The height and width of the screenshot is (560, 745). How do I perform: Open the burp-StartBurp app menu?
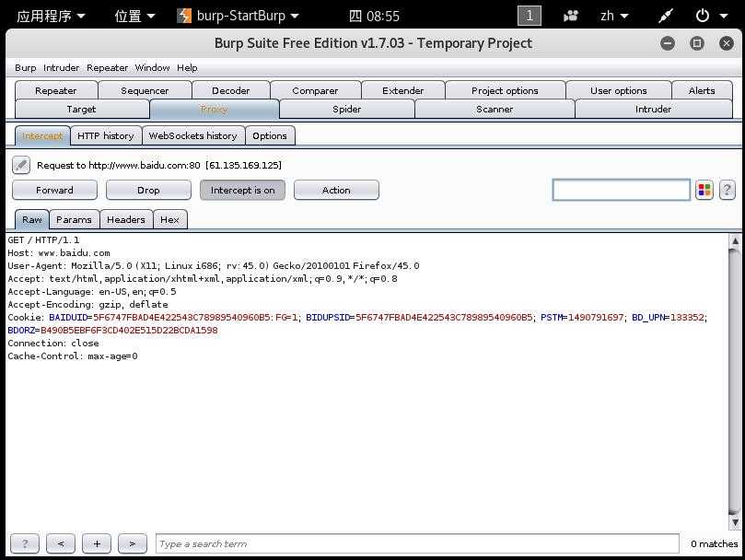(238, 16)
